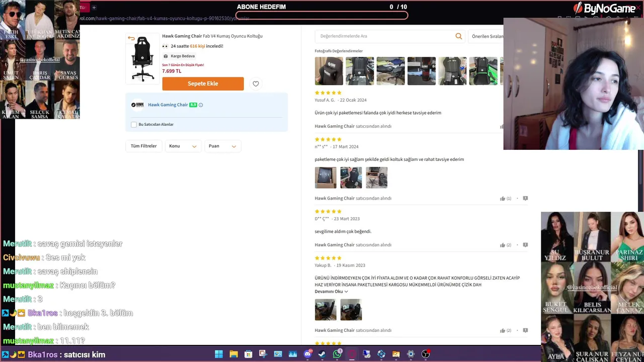Open Hawk Gaming Chair Fab V4 product title link
Screen dimensions: 644x362
tap(212, 36)
